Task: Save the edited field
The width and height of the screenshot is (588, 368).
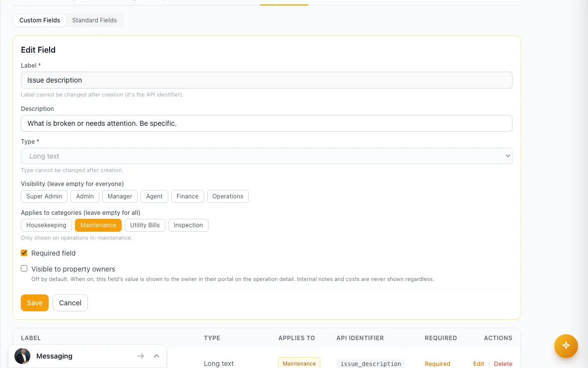Action: coord(34,303)
